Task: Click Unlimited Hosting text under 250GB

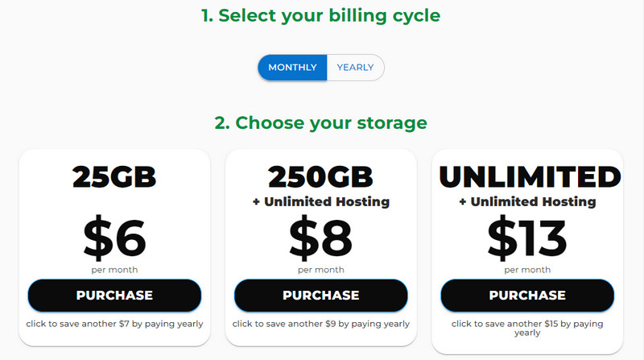Action: [x=321, y=201]
